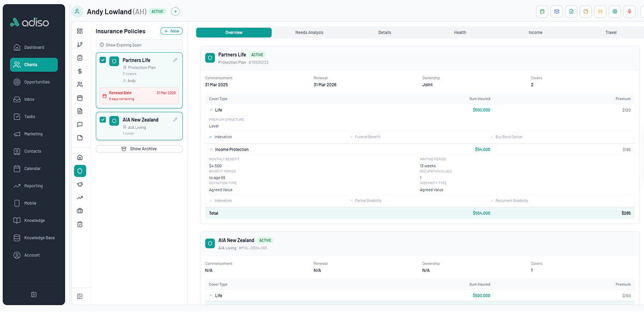Select the shield insurance icon in the sidebar strip
Image resolution: width=644 pixels, height=312 pixels.
coord(80,171)
